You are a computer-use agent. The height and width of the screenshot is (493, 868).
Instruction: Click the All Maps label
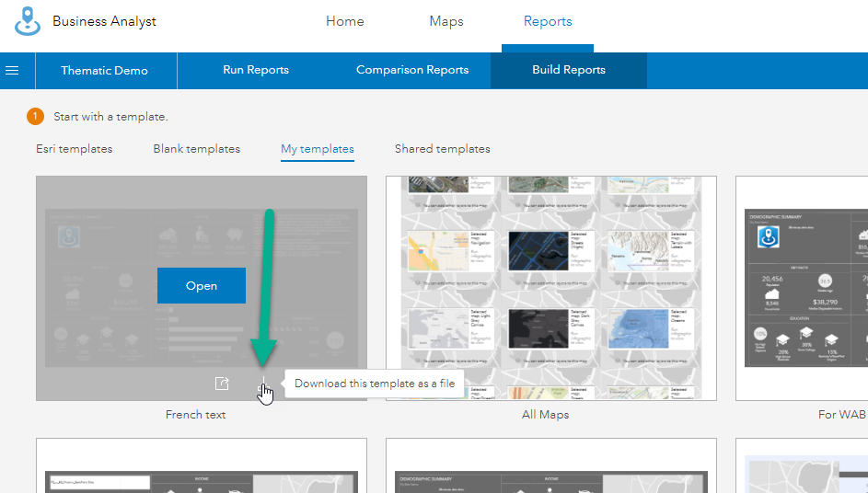coord(545,415)
